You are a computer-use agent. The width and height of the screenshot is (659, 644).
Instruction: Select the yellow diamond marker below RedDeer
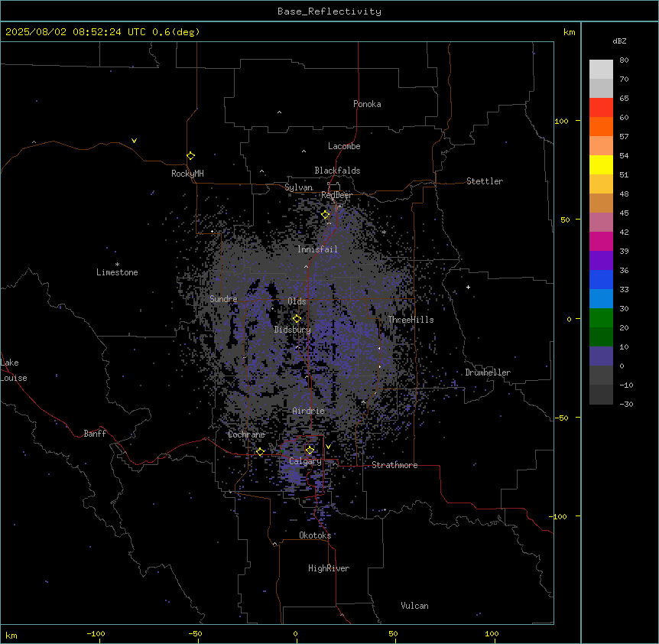point(326,215)
